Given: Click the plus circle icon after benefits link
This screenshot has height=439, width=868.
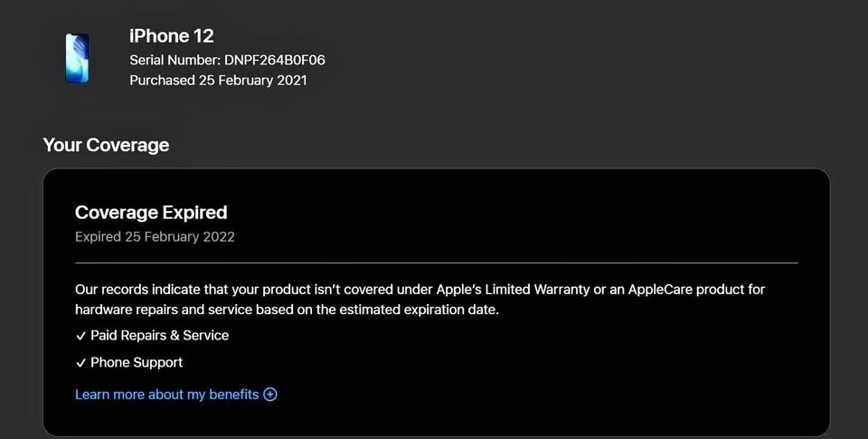Looking at the screenshot, I should [x=269, y=395].
